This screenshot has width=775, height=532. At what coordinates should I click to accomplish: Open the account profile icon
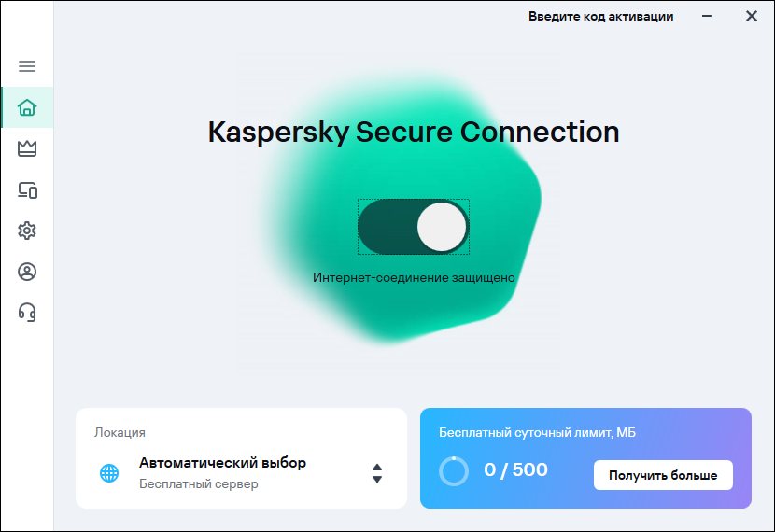pos(27,272)
